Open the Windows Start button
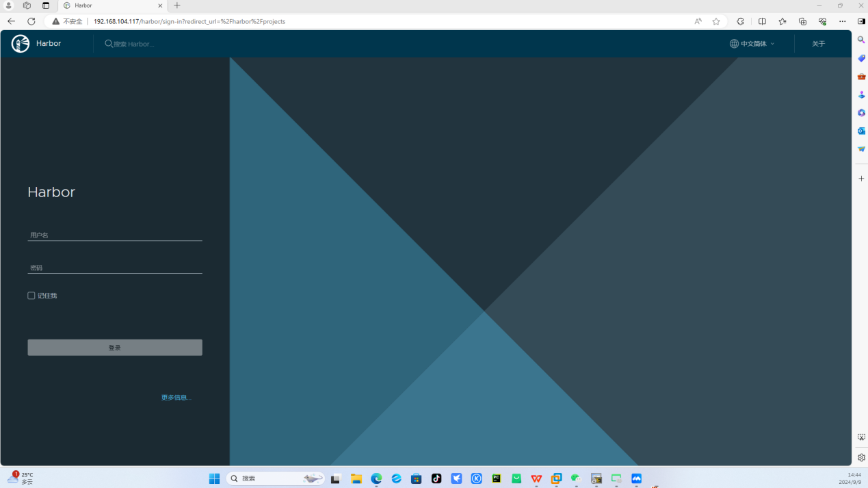 click(214, 478)
